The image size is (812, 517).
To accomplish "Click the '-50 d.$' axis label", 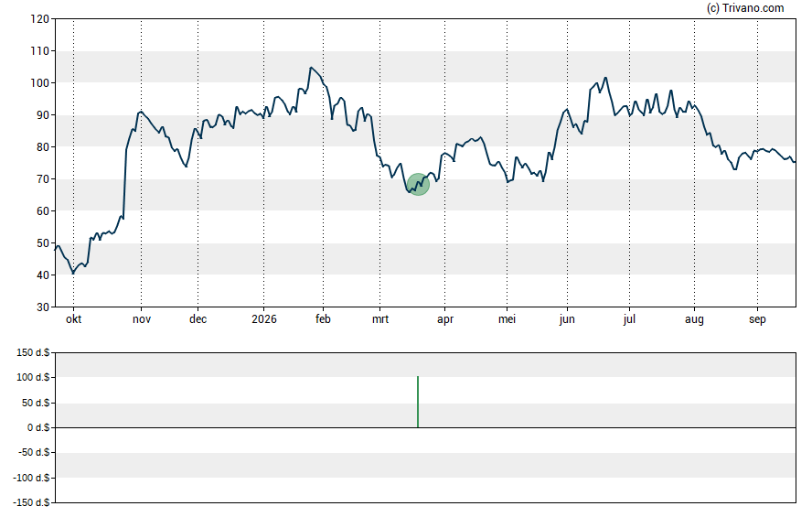I will pyautogui.click(x=34, y=452).
